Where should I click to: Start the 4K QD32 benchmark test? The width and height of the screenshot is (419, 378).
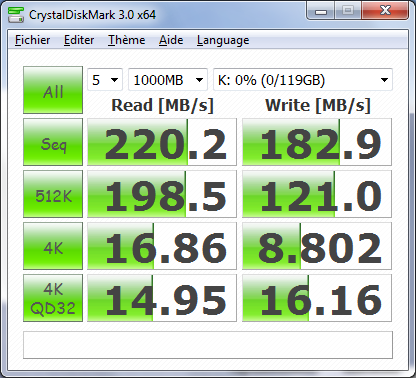(x=53, y=298)
